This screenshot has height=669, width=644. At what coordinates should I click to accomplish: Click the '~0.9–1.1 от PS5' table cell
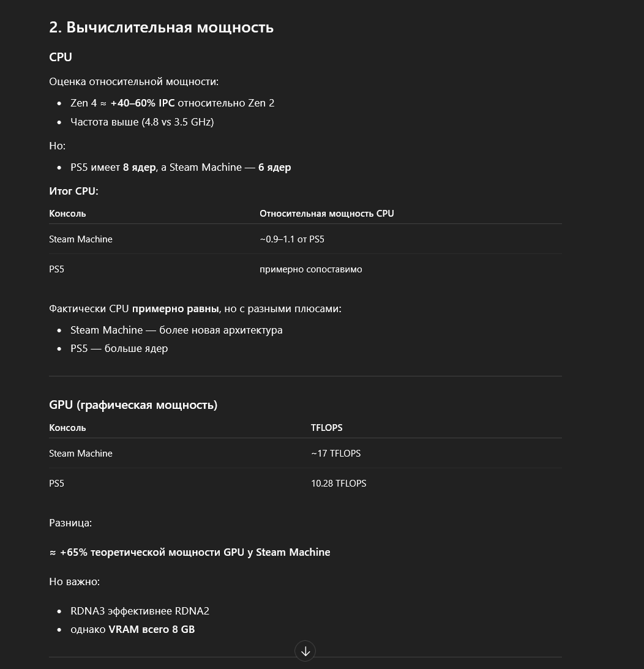coord(292,239)
